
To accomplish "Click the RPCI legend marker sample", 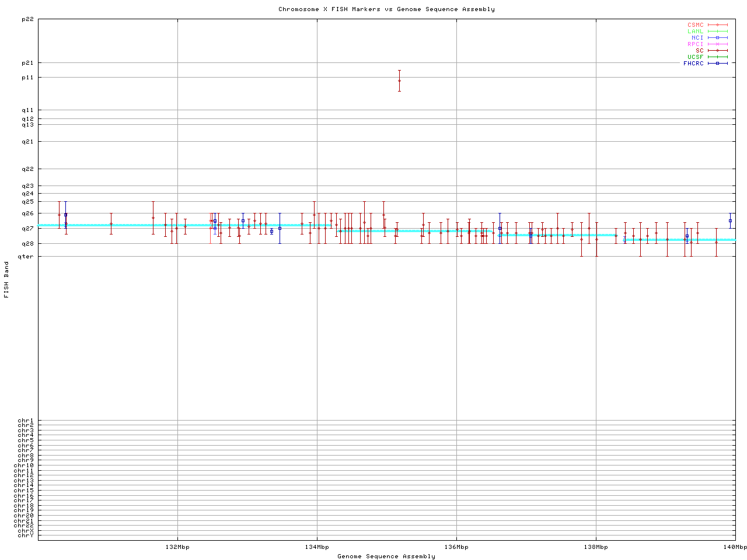I will tap(717, 44).
